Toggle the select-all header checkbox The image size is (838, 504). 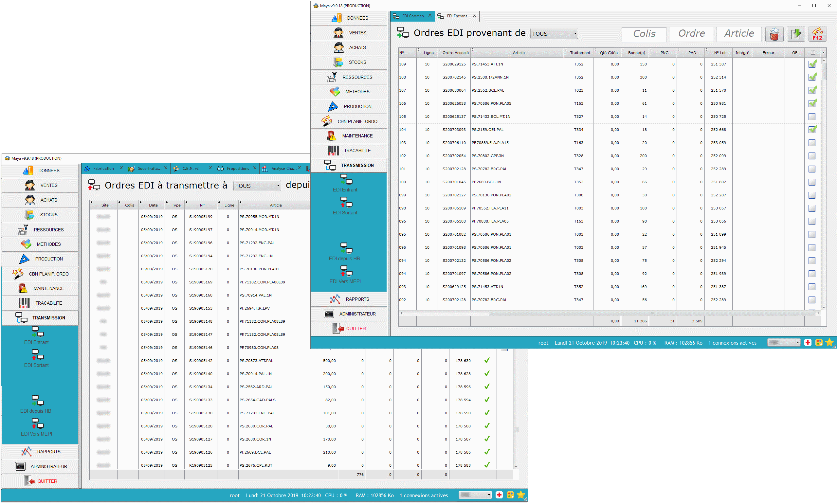coord(812,53)
